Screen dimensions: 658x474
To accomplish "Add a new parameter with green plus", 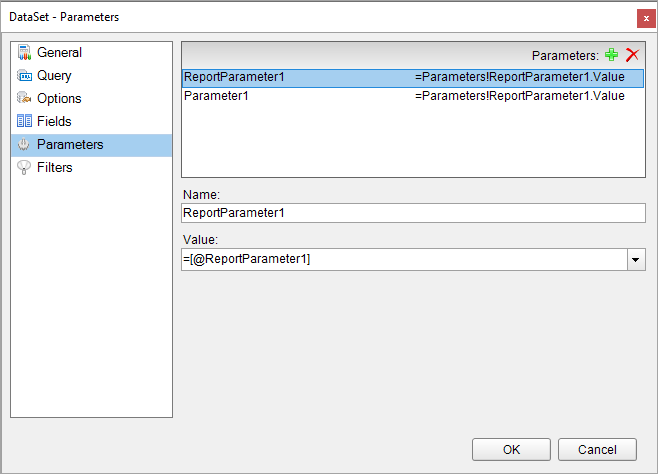I will tap(611, 55).
